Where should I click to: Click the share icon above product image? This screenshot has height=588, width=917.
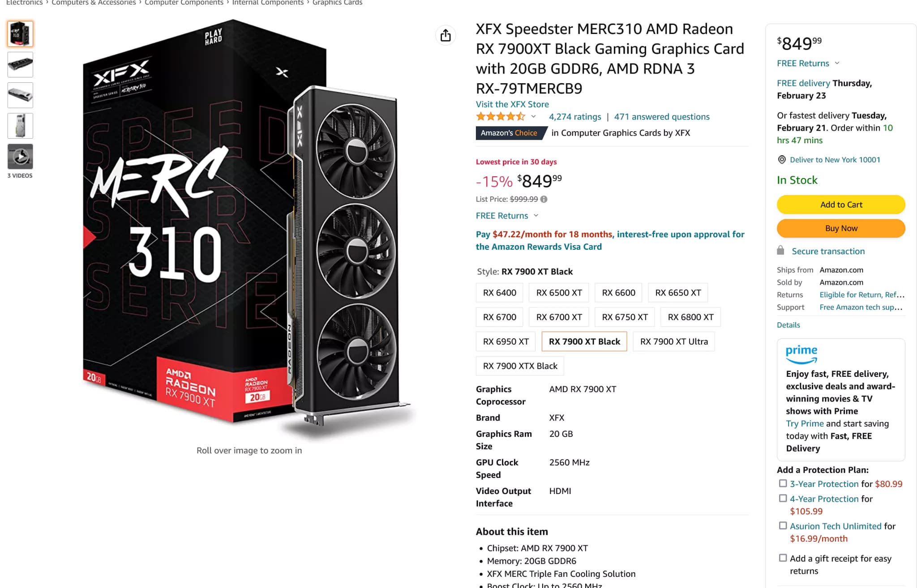pos(446,35)
